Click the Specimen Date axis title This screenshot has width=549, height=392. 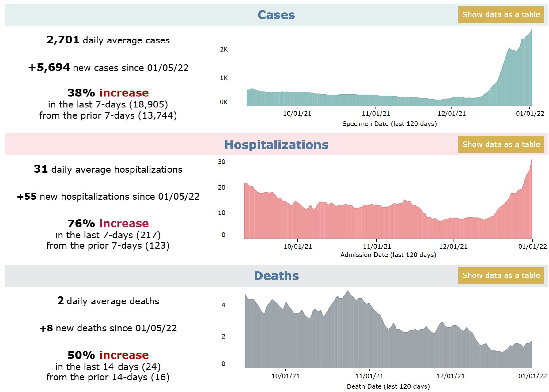[x=389, y=124]
